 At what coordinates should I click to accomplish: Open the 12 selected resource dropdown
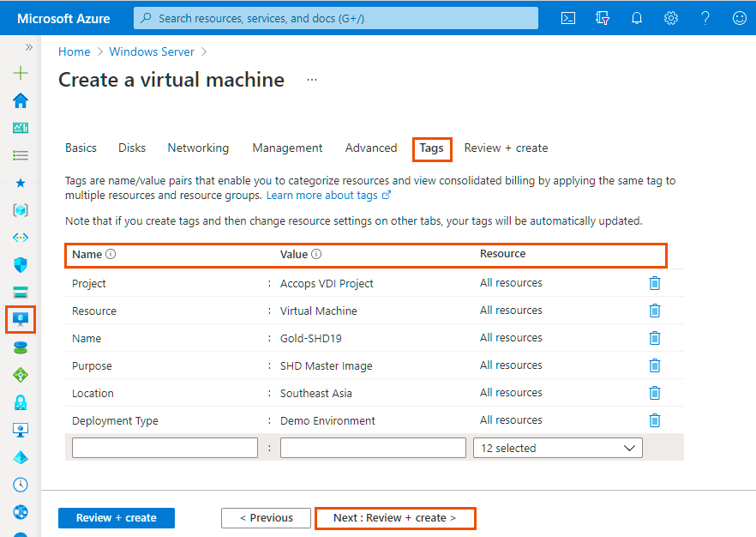pyautogui.click(x=558, y=449)
